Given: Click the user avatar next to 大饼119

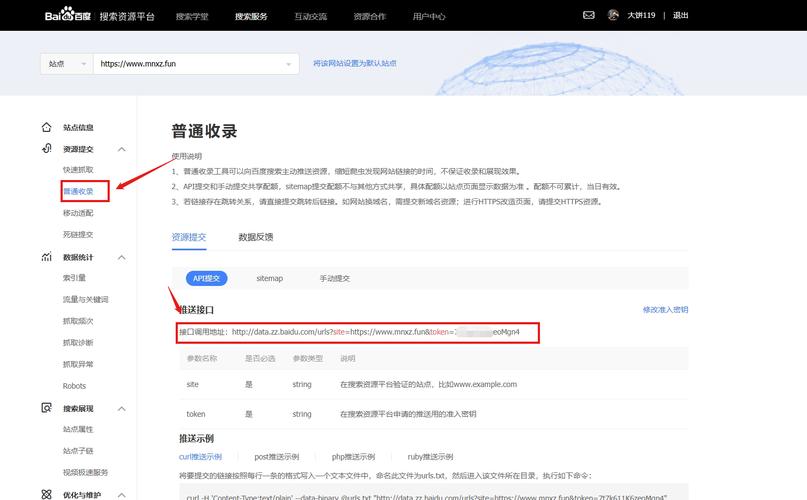Looking at the screenshot, I should click(614, 15).
